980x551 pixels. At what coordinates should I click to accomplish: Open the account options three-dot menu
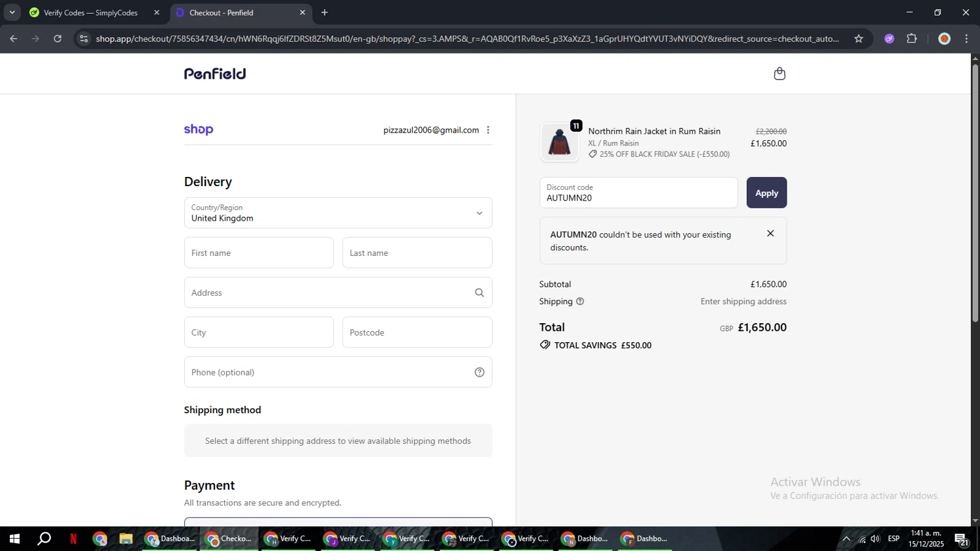point(488,130)
